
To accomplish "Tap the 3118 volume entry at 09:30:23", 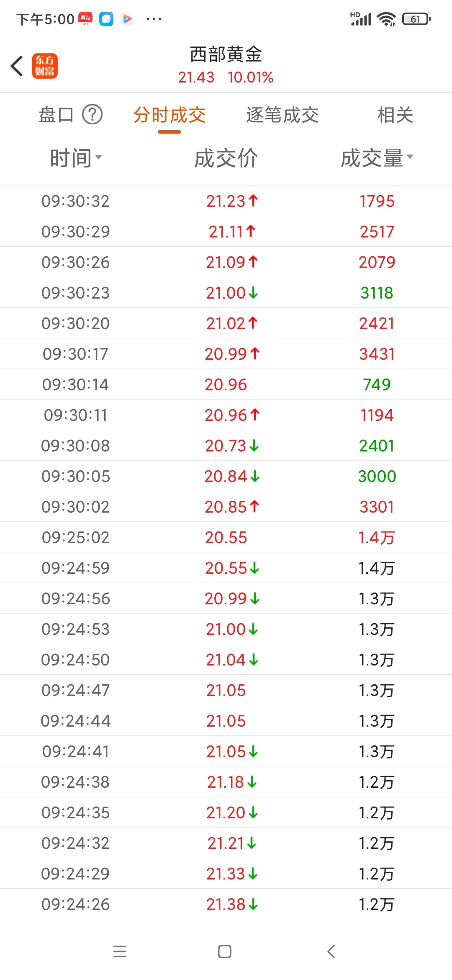I will tap(377, 293).
